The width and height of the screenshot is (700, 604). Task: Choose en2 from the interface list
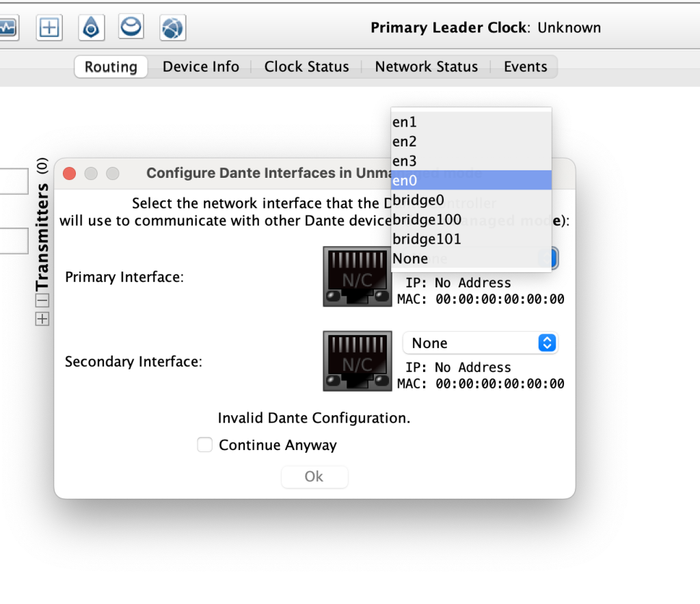click(471, 141)
